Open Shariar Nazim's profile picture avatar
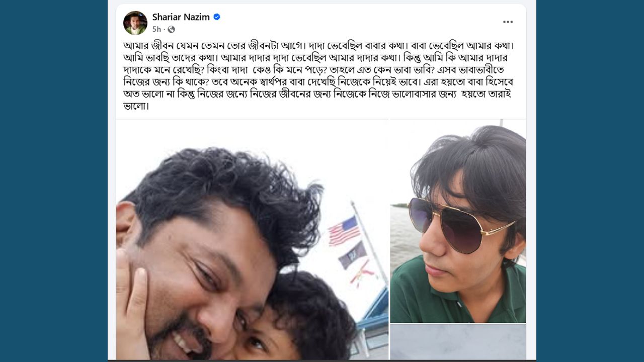The width and height of the screenshot is (644, 362). [135, 23]
